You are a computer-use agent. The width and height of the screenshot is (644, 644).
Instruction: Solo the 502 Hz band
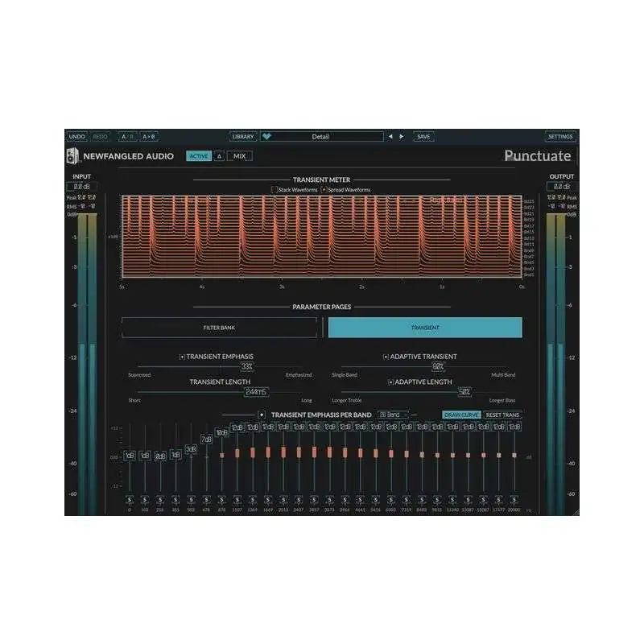tap(191, 500)
